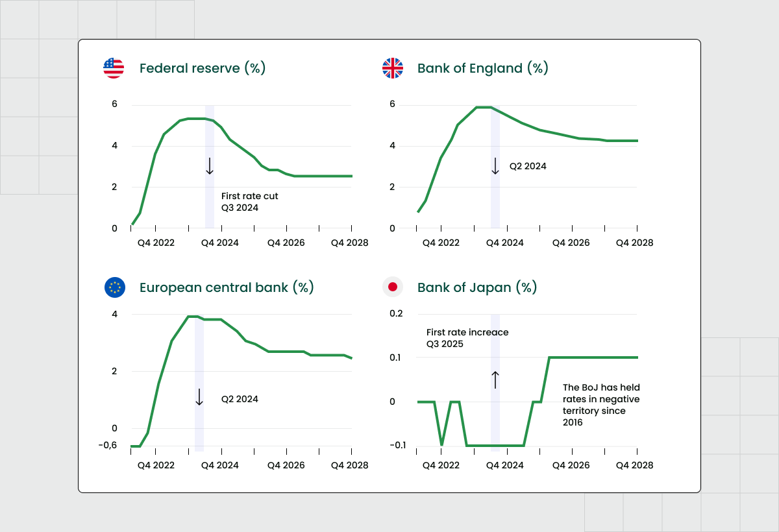Select the "Federal reserve (%)" chart title
Screen dimensions: 779x532
pos(203,68)
